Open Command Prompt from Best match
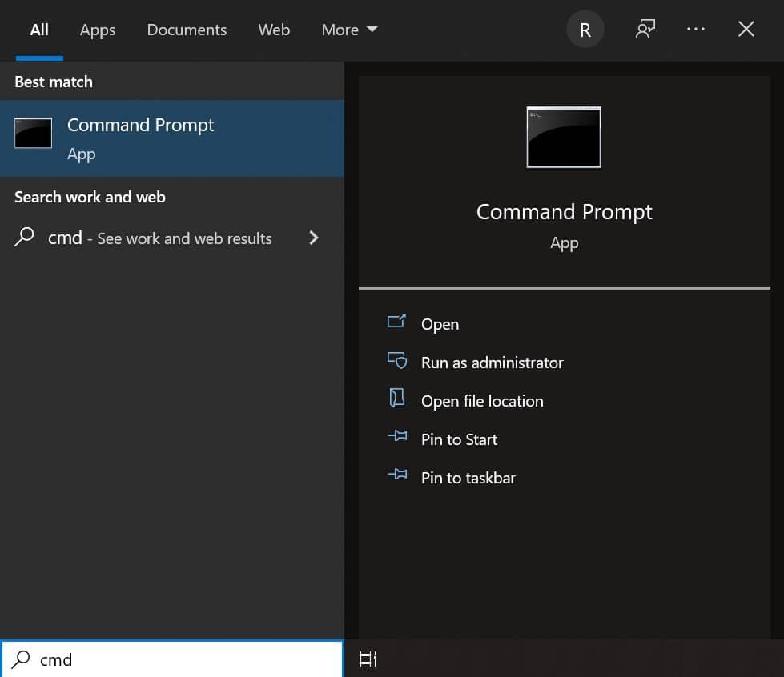Viewport: 784px width, 677px height. (x=140, y=138)
